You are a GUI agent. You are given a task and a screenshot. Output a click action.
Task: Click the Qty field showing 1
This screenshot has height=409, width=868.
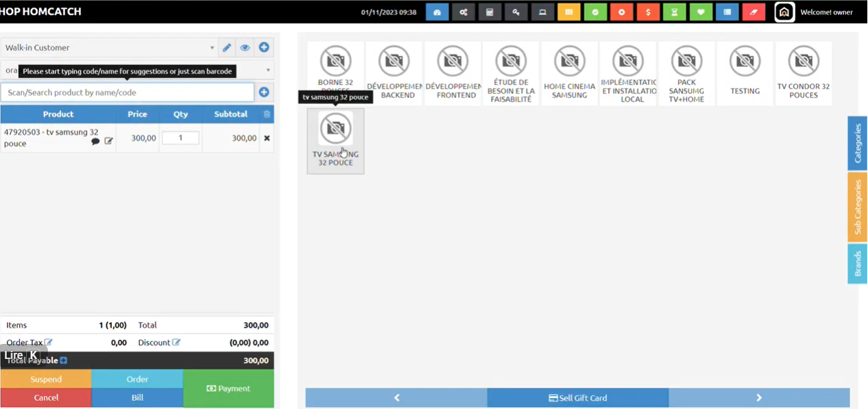[x=181, y=138]
